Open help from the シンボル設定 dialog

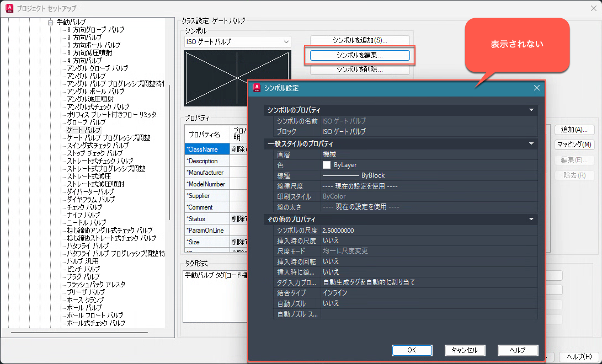[518, 350]
